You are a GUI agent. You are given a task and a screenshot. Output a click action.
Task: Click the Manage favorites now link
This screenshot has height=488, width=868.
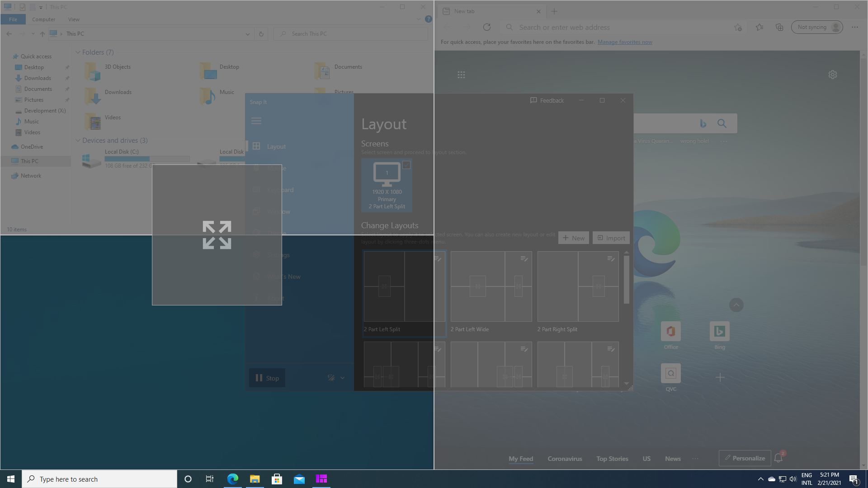[x=625, y=42]
